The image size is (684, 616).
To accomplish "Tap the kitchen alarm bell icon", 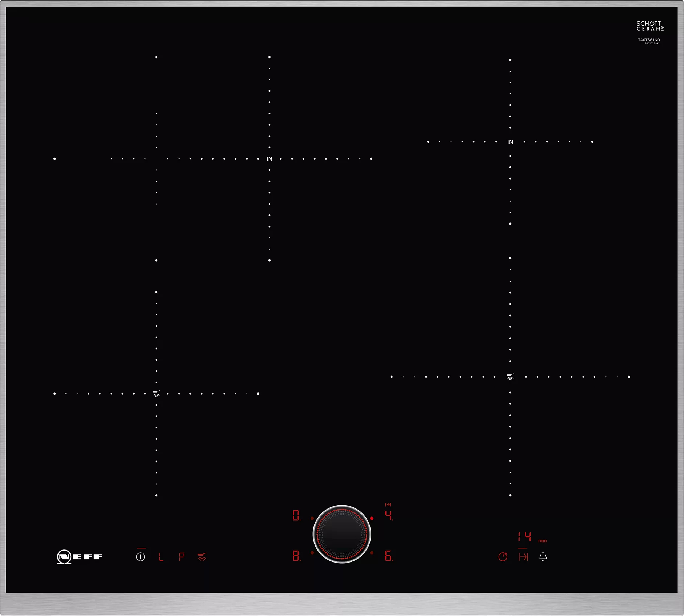I will tap(543, 556).
